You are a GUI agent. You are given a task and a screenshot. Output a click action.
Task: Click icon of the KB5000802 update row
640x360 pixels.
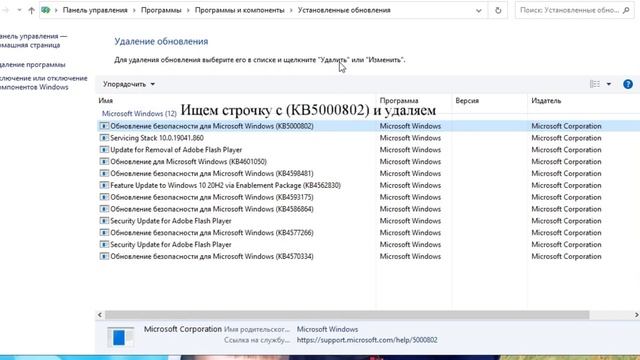coord(104,126)
